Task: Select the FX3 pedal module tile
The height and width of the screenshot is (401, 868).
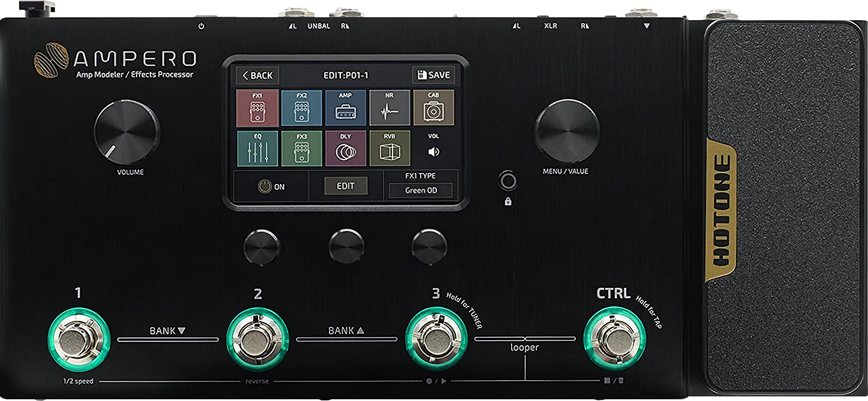Action: (x=301, y=149)
